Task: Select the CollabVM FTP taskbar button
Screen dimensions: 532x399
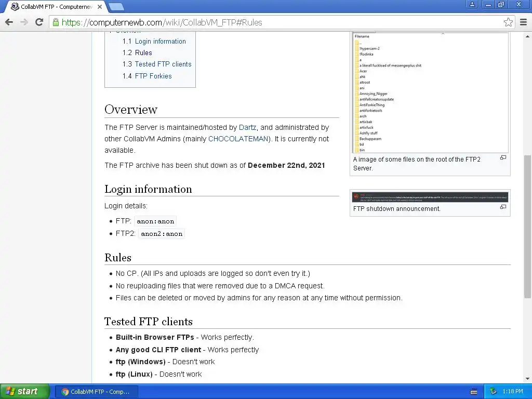Action: pyautogui.click(x=97, y=392)
